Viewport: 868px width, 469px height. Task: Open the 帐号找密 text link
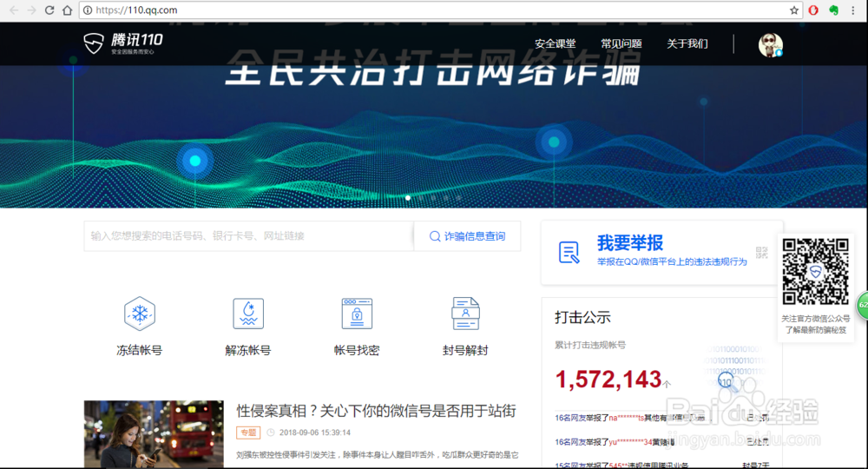[357, 350]
